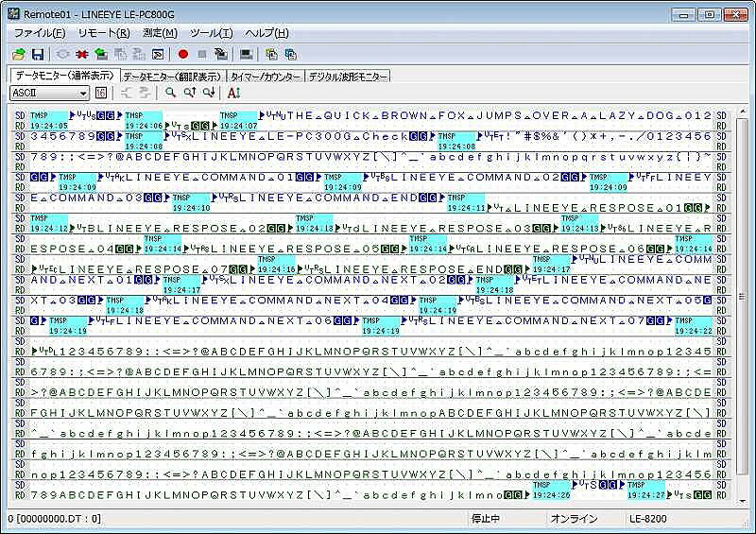The image size is (756, 534).
Task: Minimize the Remote01 window
Action: pos(683,14)
